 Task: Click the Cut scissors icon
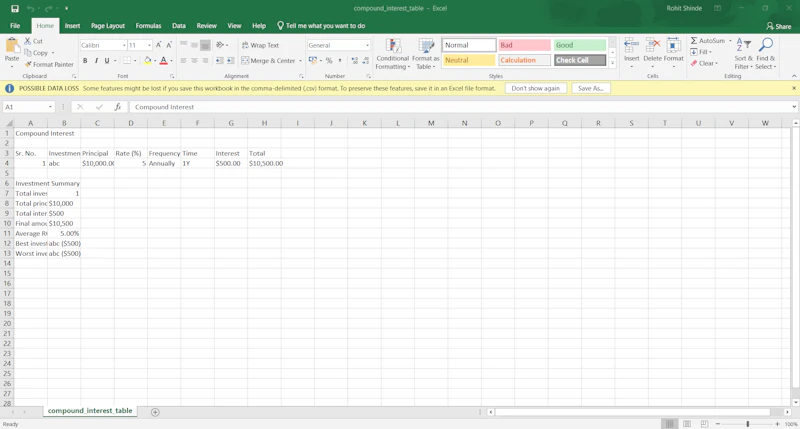pyautogui.click(x=28, y=41)
